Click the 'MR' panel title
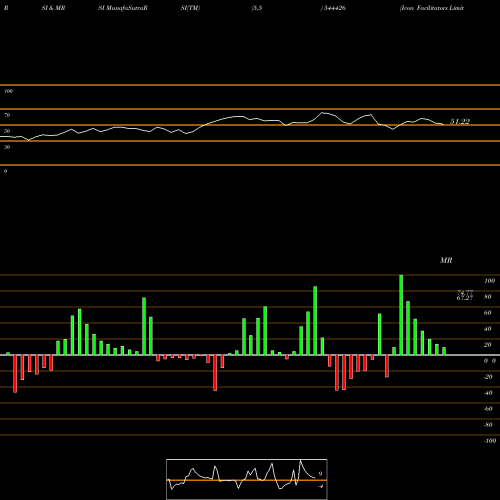 pos(446,260)
